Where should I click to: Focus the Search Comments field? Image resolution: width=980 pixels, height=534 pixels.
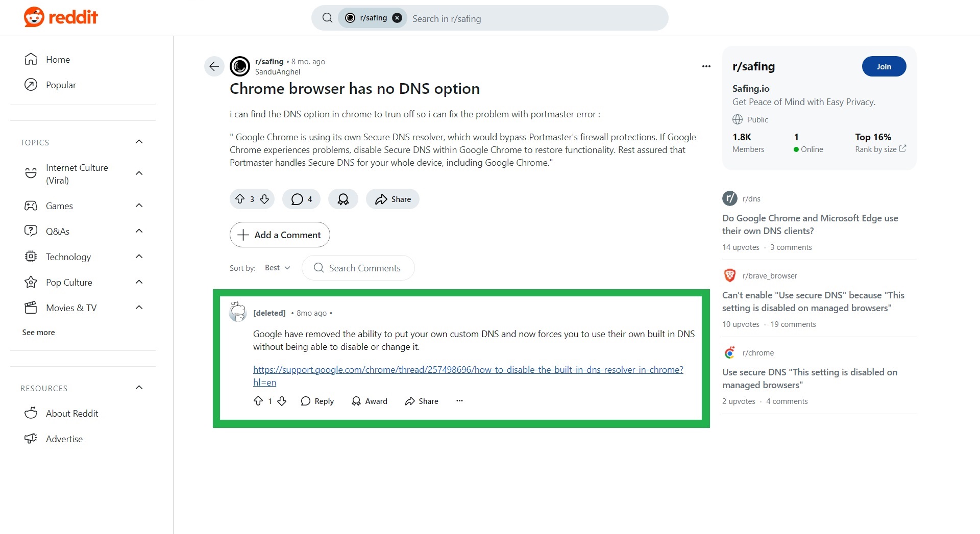click(358, 268)
